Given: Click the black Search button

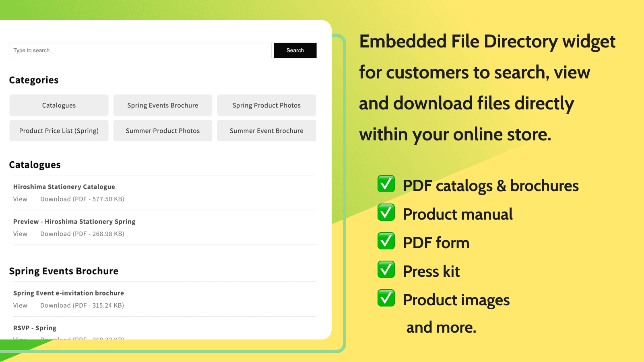Looking at the screenshot, I should click(x=295, y=51).
